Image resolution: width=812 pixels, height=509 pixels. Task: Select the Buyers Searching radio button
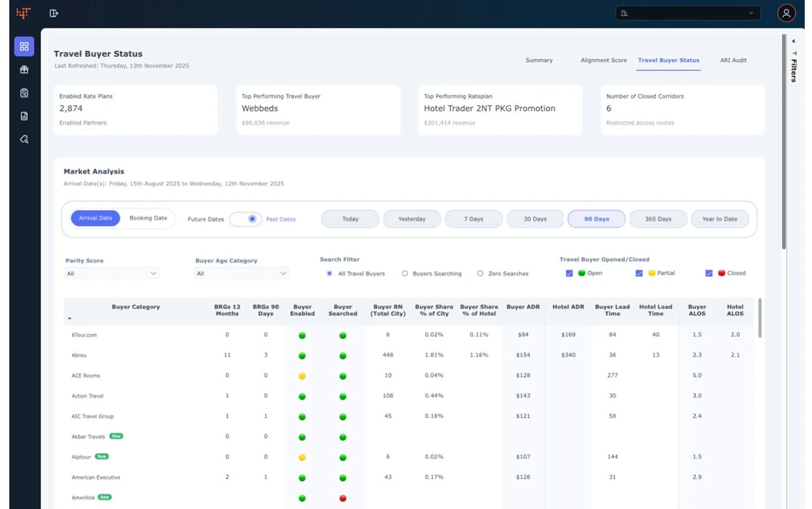(x=405, y=274)
